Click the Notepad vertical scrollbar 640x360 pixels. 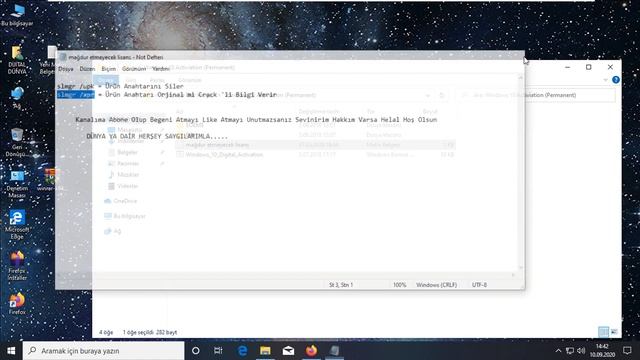coord(520,172)
